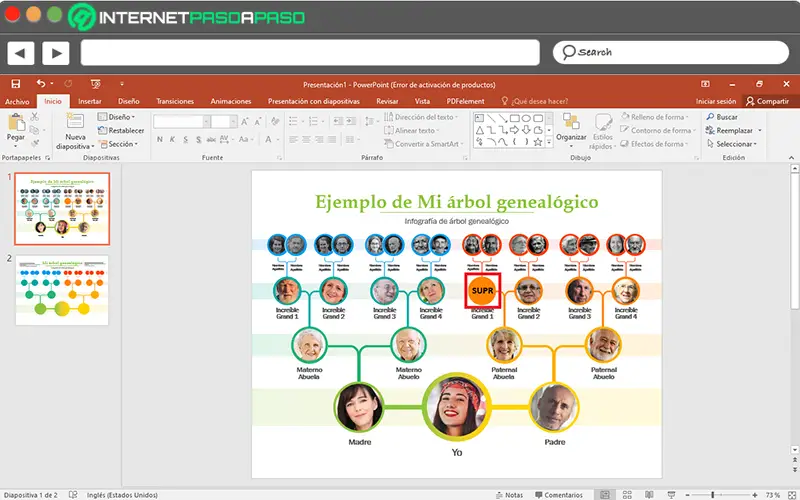The width and height of the screenshot is (800, 500).
Task: Click the Restablecer slide reset button
Action: point(121,131)
